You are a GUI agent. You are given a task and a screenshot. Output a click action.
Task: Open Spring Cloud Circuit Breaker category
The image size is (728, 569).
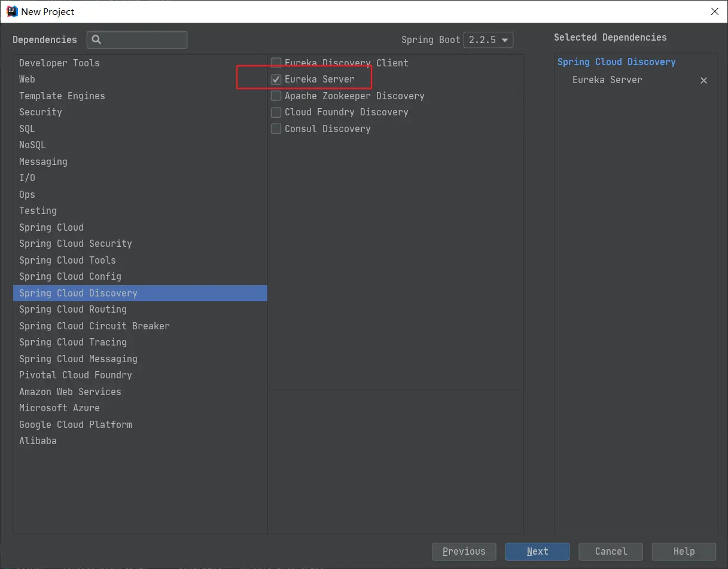pos(140,326)
